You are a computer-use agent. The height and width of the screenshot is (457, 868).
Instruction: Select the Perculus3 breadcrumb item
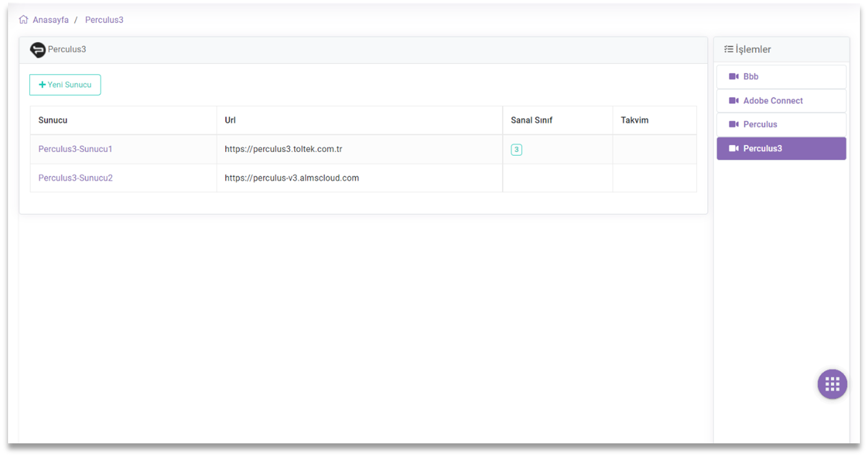(x=104, y=20)
